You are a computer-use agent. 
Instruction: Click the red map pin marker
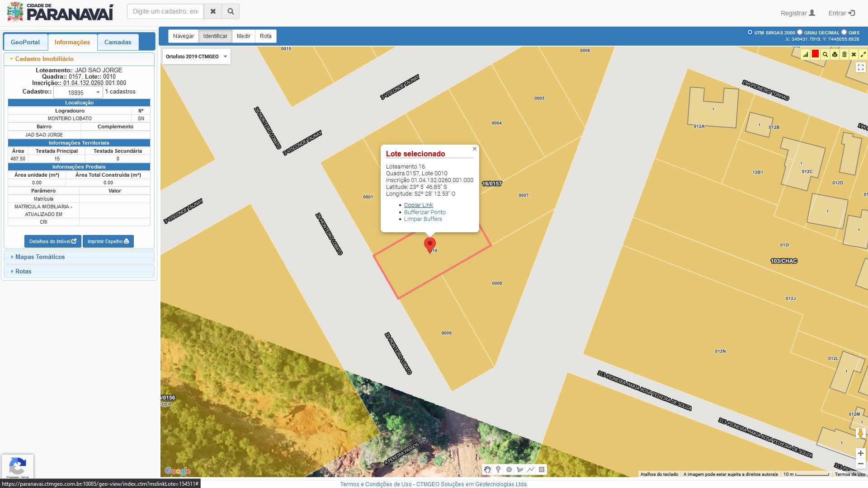coord(429,245)
